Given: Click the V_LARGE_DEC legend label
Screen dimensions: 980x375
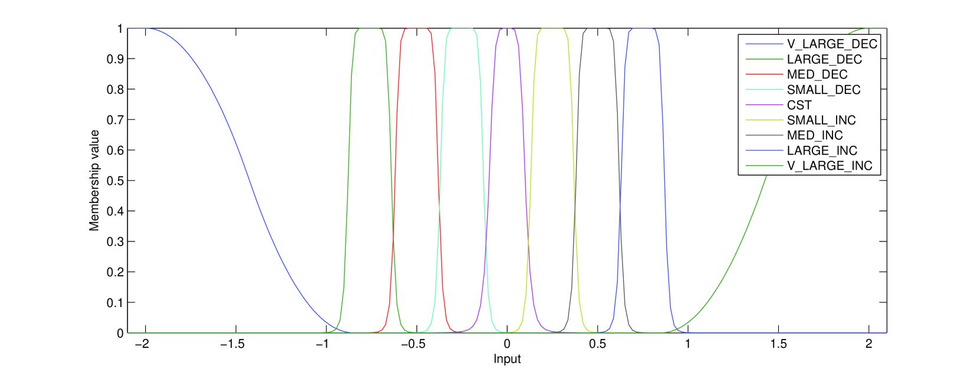Looking at the screenshot, I should tap(832, 44).
